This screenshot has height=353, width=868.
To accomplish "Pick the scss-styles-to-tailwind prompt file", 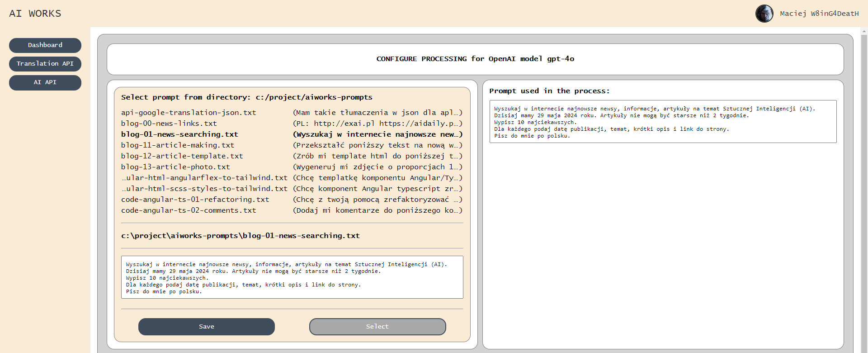I will coord(204,189).
